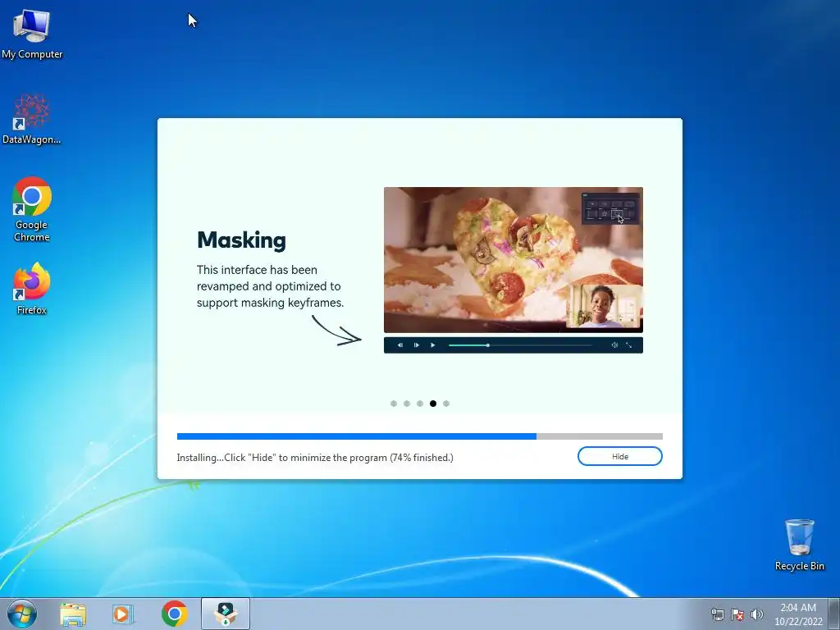Click the mask shape panel in preview
The image size is (840, 630).
pos(610,208)
